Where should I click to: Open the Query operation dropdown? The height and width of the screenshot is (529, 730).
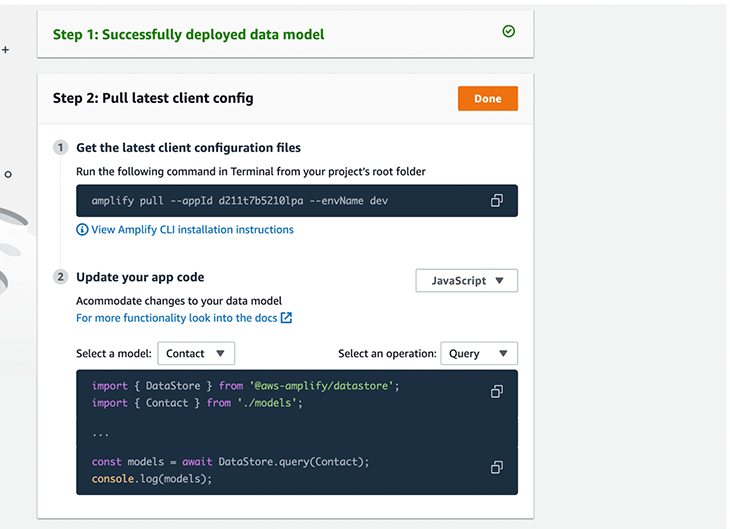tap(479, 353)
